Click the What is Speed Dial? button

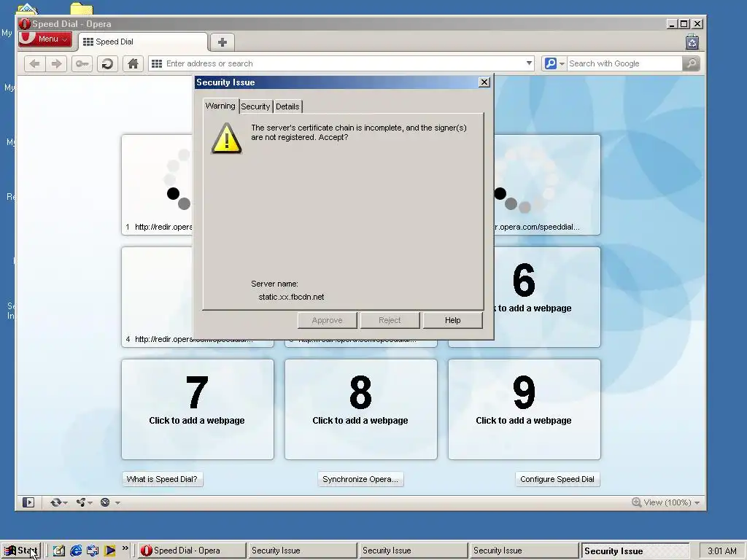click(162, 479)
